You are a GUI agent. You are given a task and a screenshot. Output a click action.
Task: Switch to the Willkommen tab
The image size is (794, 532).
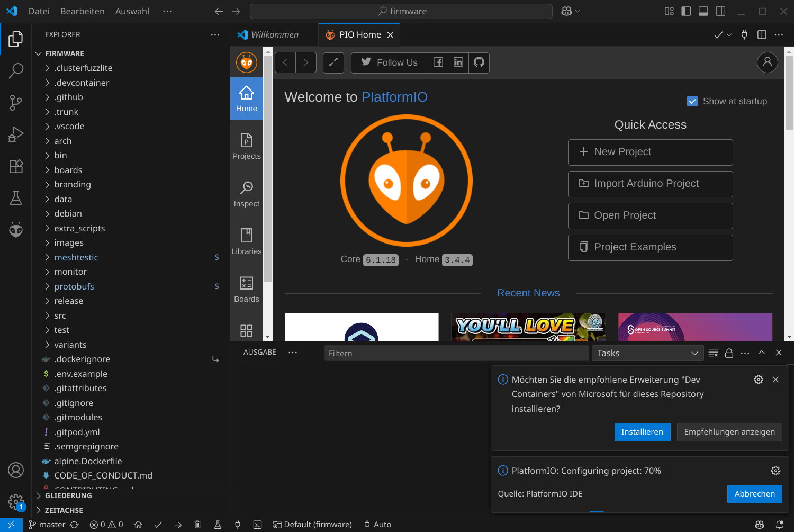[274, 34]
